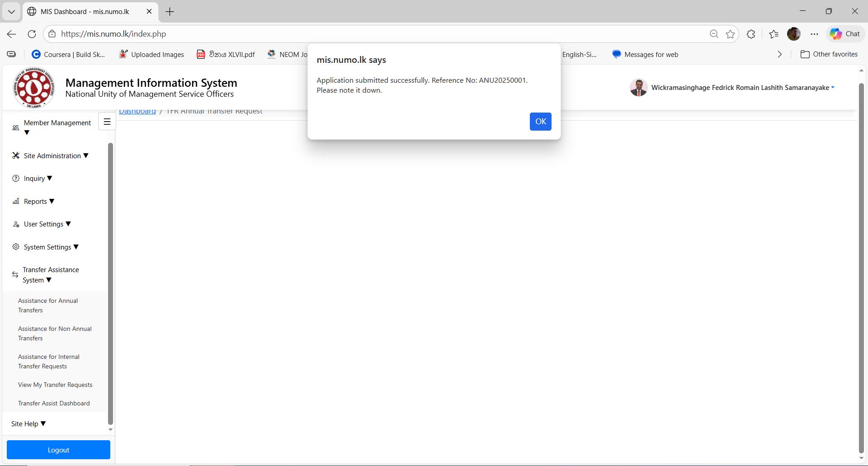Screen dimensions: 868x466
Task: Click the blue Logout button
Action: click(x=58, y=450)
